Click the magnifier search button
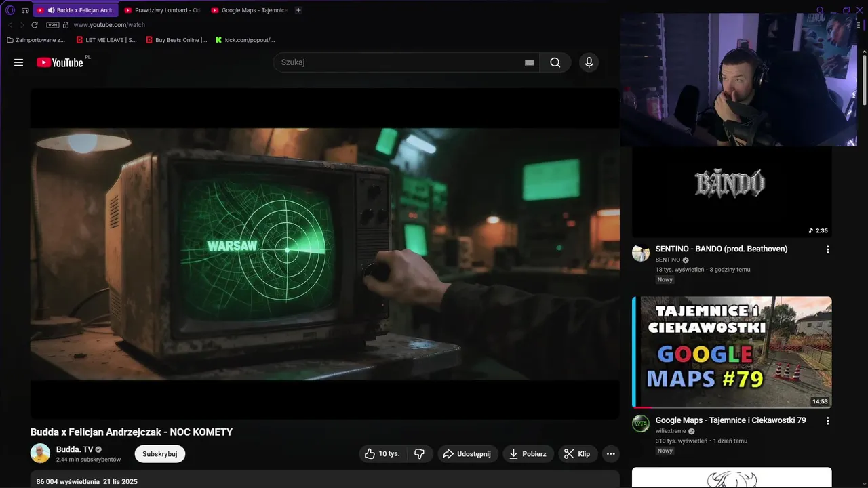 555,62
